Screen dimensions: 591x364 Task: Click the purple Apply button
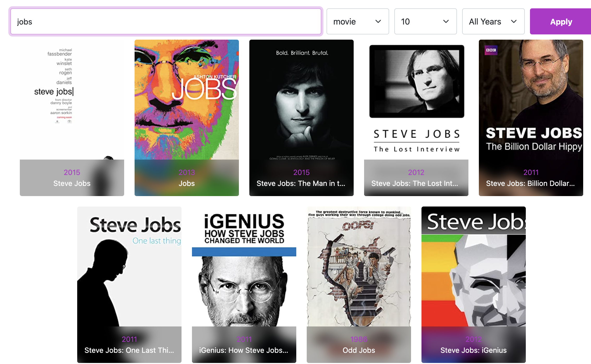pos(561,21)
